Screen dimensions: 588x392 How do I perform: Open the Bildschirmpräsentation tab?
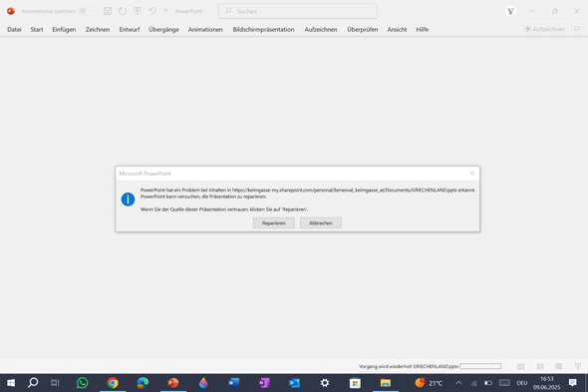click(263, 29)
